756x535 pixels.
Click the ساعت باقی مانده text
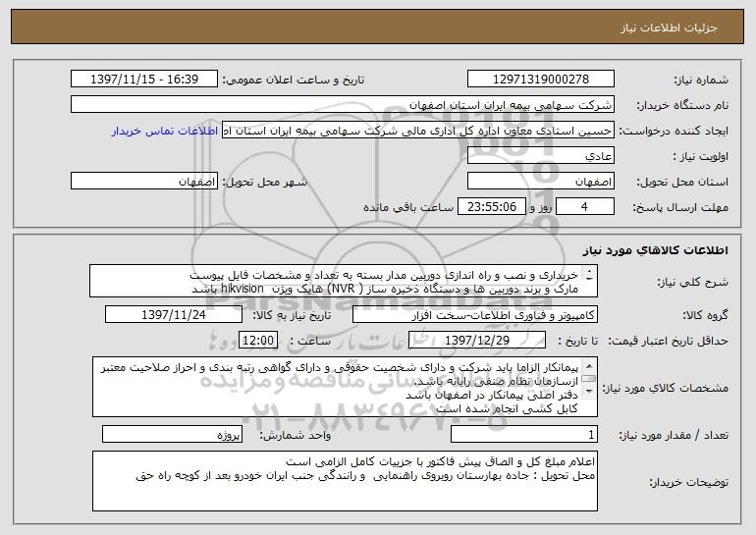click(x=408, y=207)
